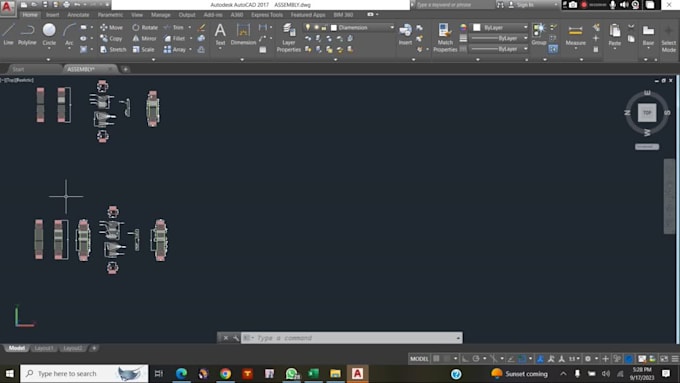Click the TOP face of ViewCube

[x=647, y=113]
